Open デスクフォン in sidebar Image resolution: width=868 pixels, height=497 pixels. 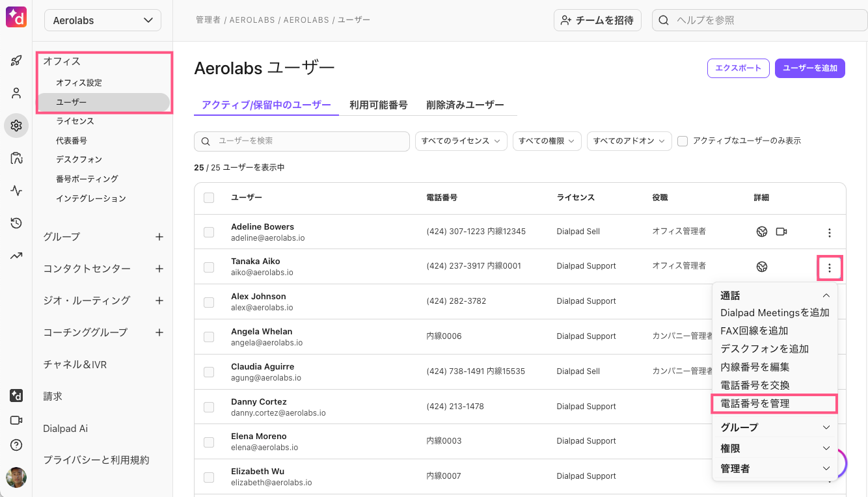(79, 159)
